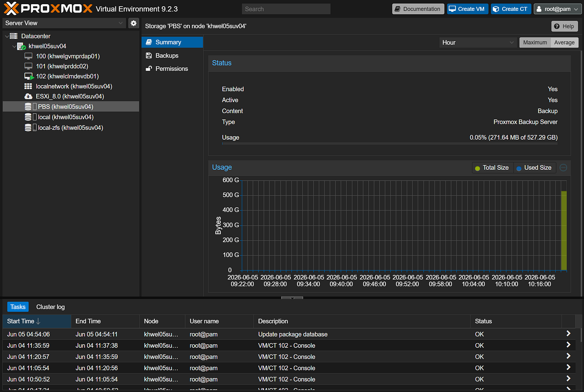Sort tasks by User name column header
This screenshot has width=584, height=392.
220,321
